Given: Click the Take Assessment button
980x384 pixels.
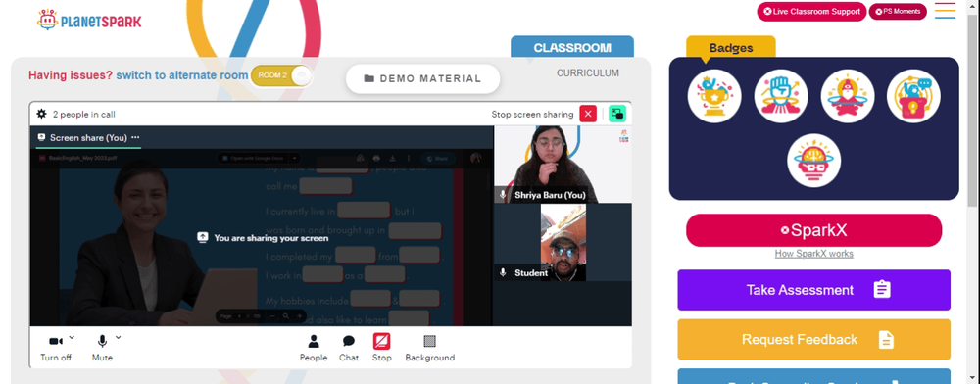Looking at the screenshot, I should [x=813, y=290].
